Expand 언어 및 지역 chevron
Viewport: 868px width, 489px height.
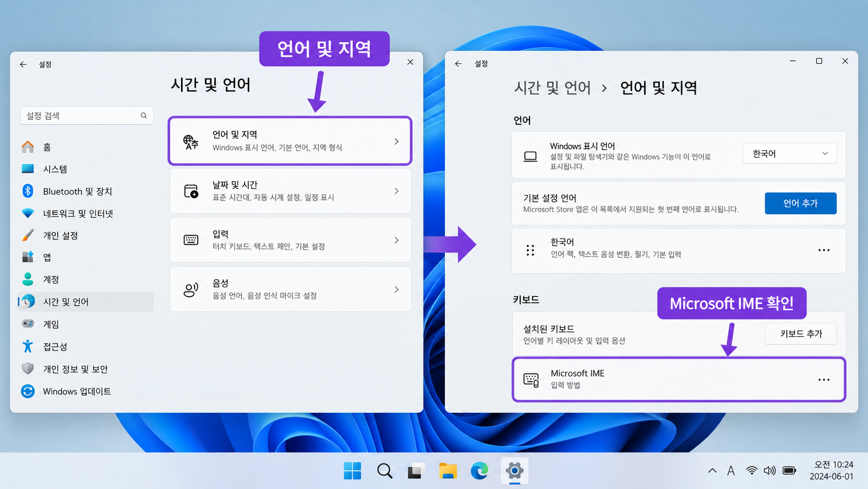397,141
